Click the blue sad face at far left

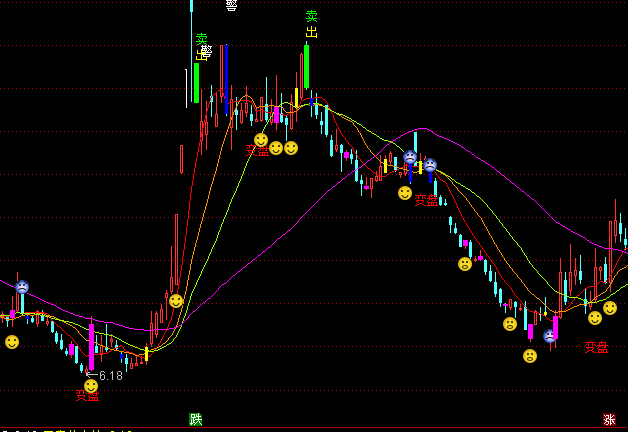click(x=22, y=287)
